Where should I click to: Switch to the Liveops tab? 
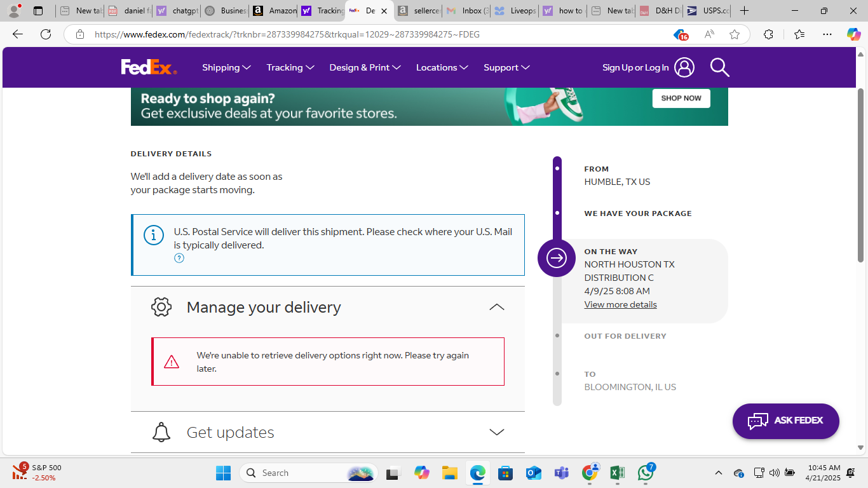tap(515, 11)
